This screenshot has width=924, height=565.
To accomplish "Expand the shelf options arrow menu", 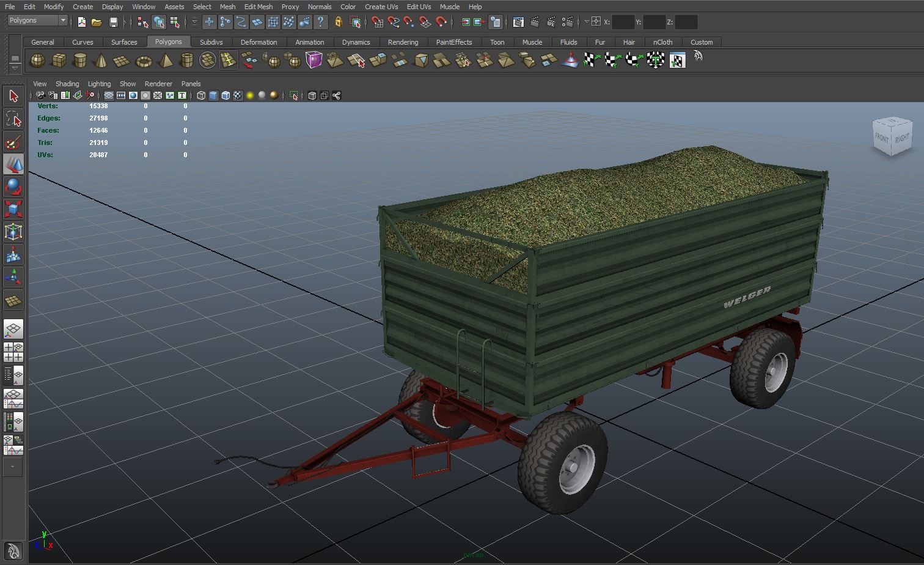I will point(15,68).
